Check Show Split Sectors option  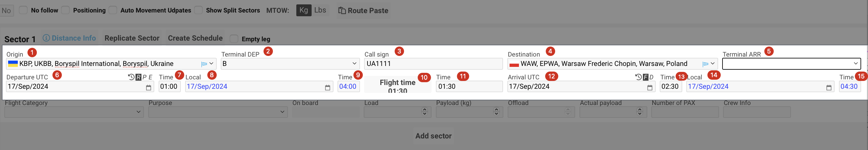click(199, 10)
